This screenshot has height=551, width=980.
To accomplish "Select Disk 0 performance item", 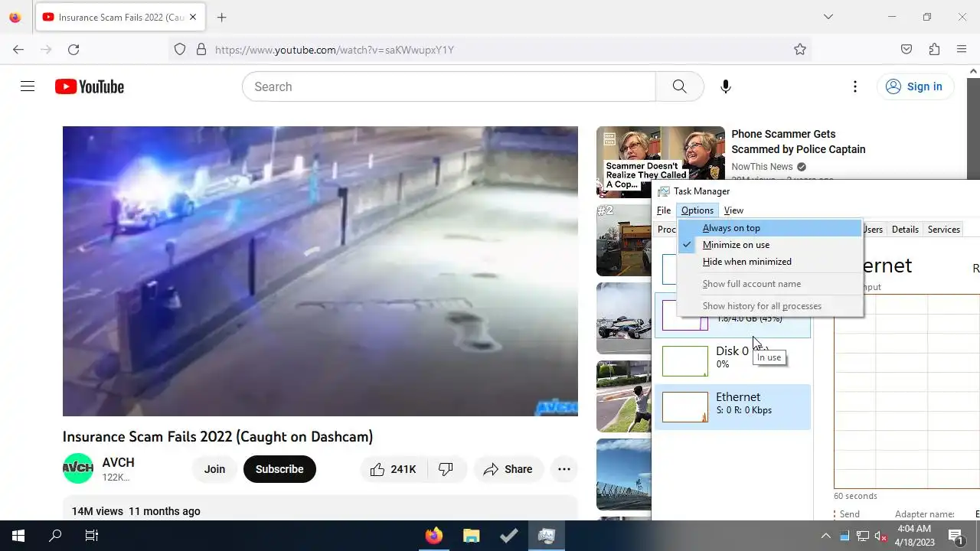I will coord(733,360).
